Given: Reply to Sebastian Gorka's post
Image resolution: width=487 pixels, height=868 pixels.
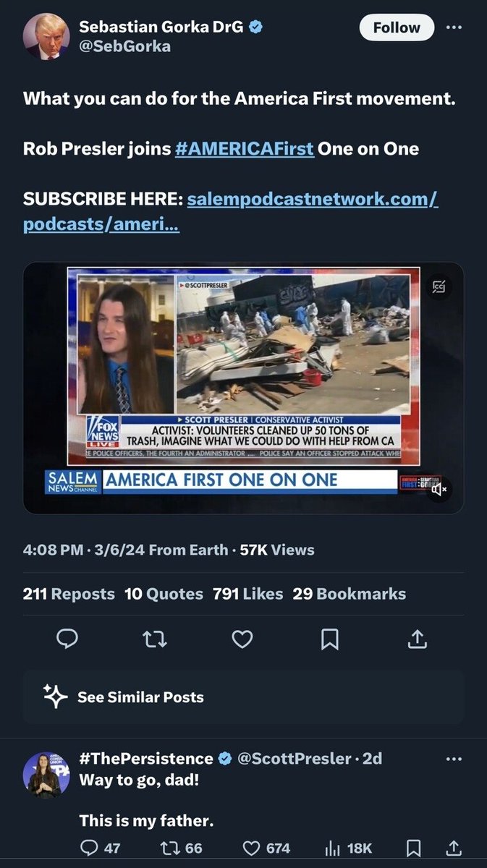Looking at the screenshot, I should 67,639.
